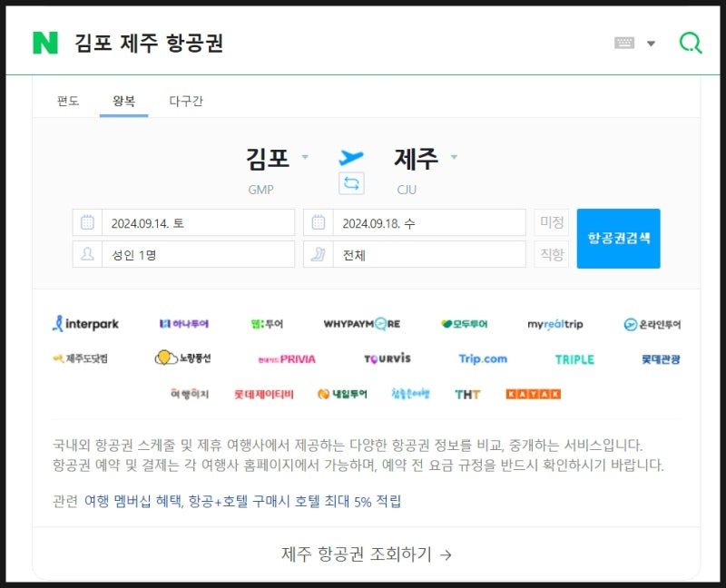Image resolution: width=726 pixels, height=588 pixels.
Task: Click the TOURVIS logo
Action: pos(388,358)
